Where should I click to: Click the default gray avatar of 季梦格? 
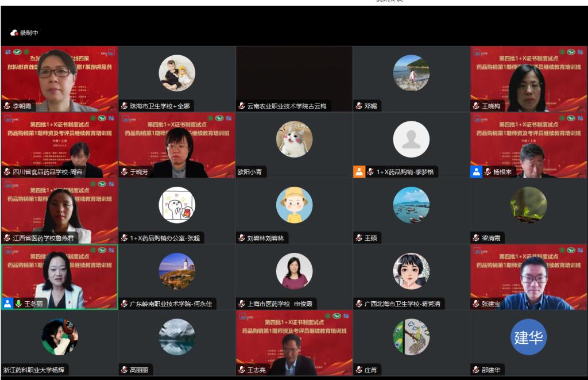[411, 139]
